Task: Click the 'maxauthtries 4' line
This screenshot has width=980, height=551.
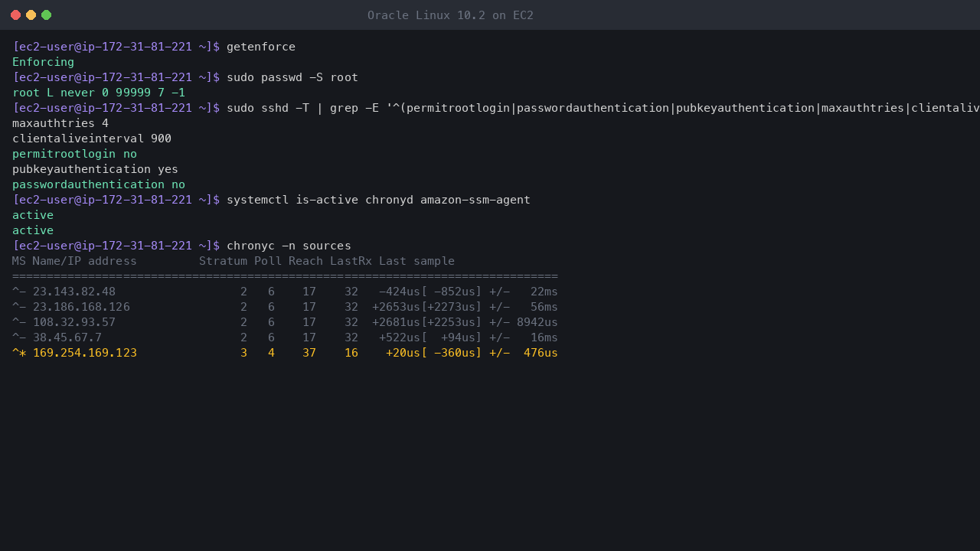Action: tap(60, 123)
